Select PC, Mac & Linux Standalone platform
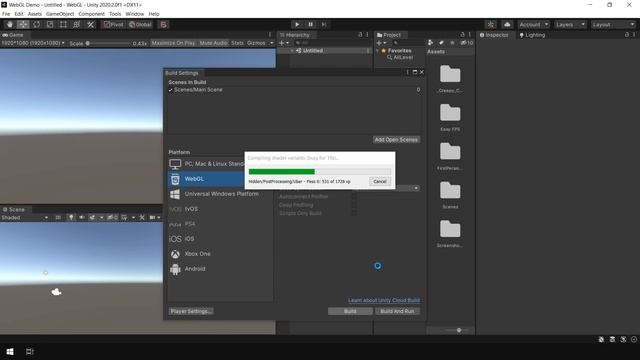 point(207,164)
